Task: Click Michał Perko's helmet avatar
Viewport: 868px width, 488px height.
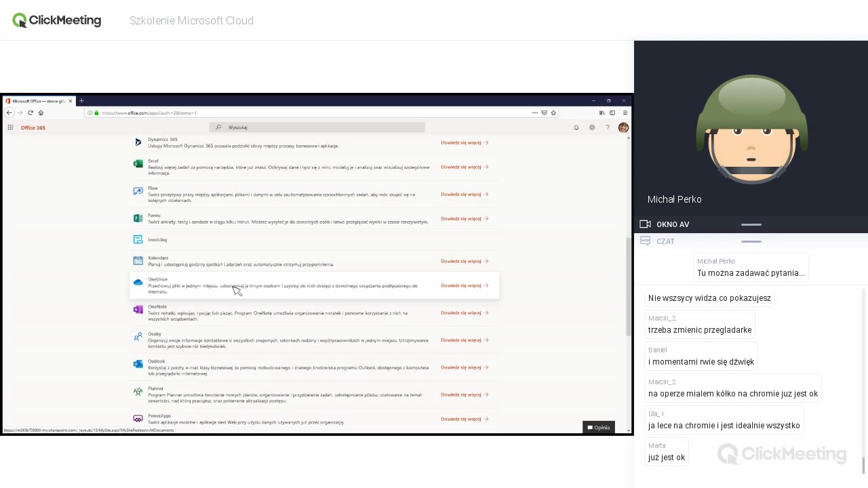Action: (751, 129)
